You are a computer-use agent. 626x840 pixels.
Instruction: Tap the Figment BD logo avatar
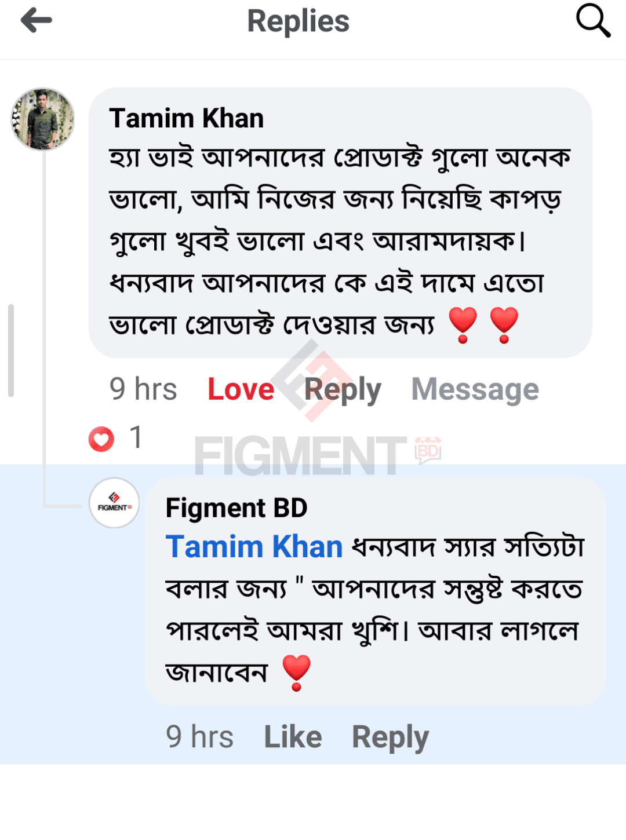(x=114, y=503)
